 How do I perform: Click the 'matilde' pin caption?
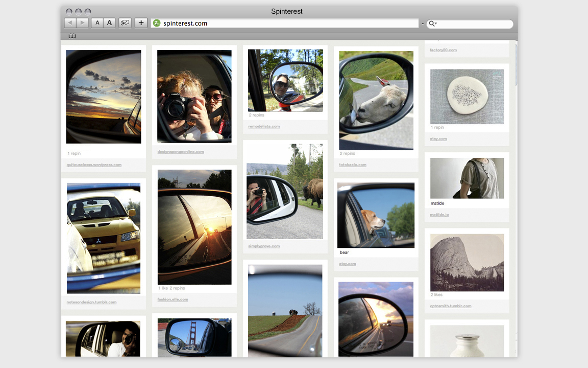pos(437,203)
